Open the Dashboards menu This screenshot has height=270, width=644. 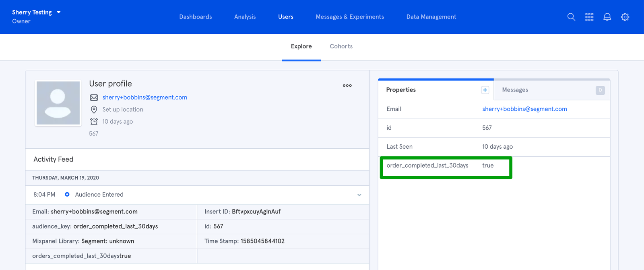196,17
